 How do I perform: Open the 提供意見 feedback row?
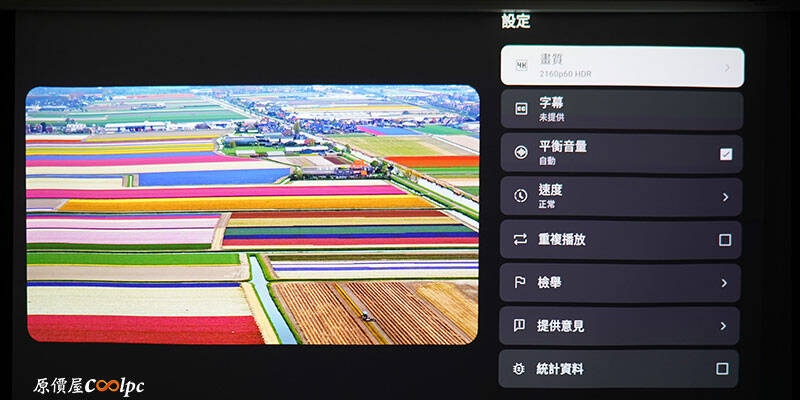pyautogui.click(x=619, y=326)
